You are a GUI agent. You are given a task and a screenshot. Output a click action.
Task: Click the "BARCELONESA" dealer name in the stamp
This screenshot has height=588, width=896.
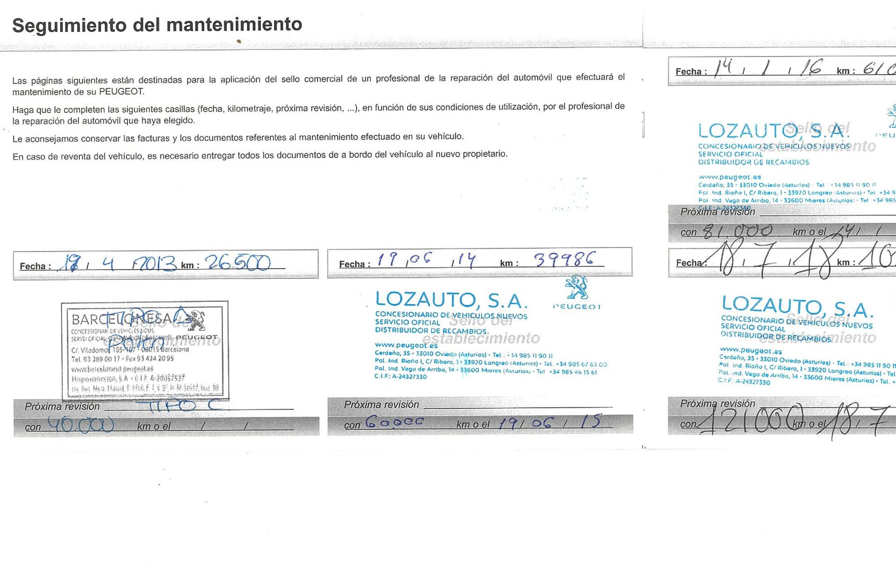coord(122,320)
